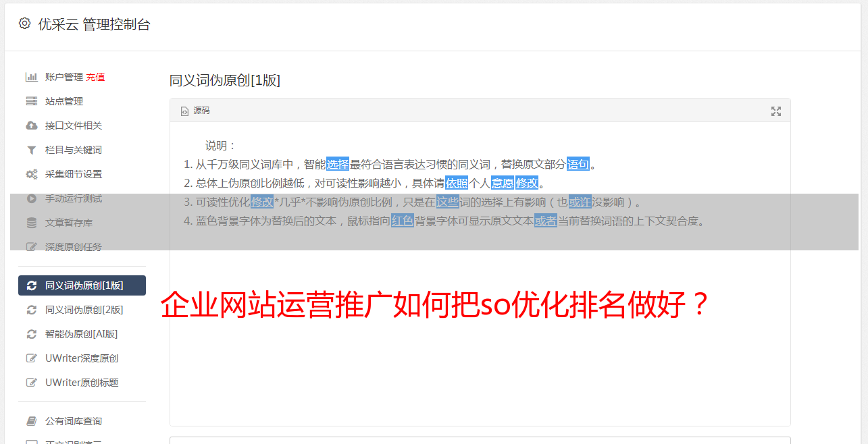This screenshot has height=444, width=868.
Task: Click the book icon for 公有词库查询
Action: (31, 421)
